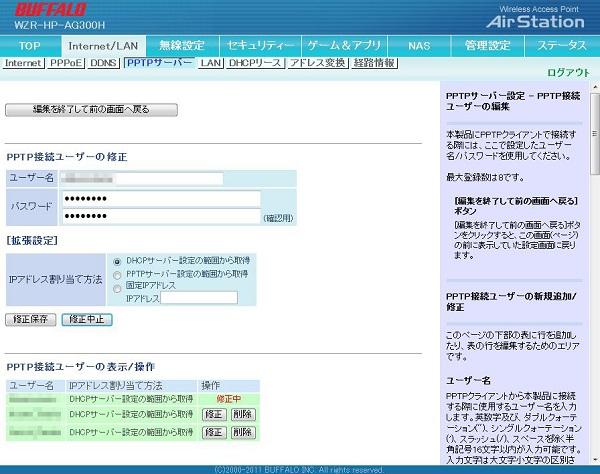Open the 管理設定 tab

coord(488,45)
